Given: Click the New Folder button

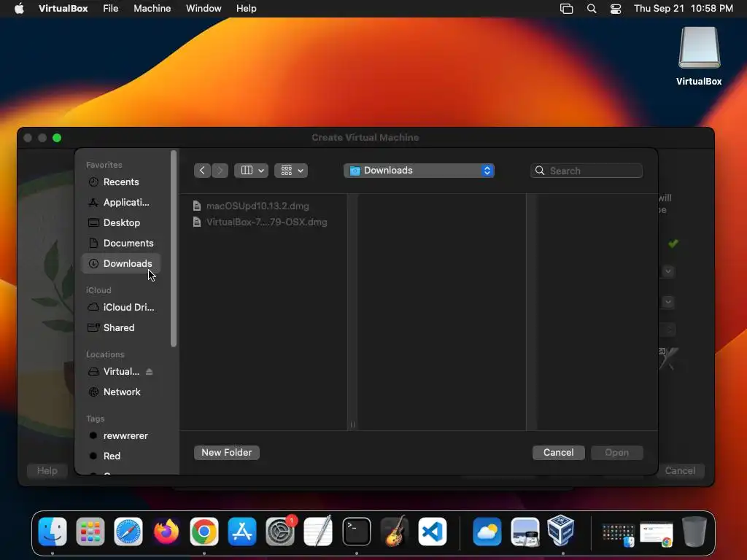Looking at the screenshot, I should tap(227, 452).
